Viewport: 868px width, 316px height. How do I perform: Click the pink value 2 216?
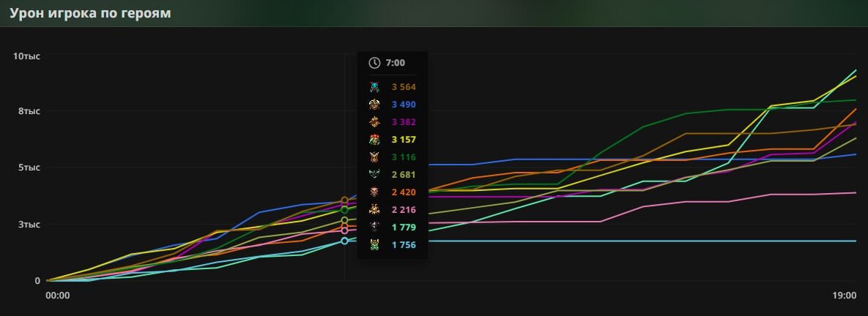pos(404,210)
